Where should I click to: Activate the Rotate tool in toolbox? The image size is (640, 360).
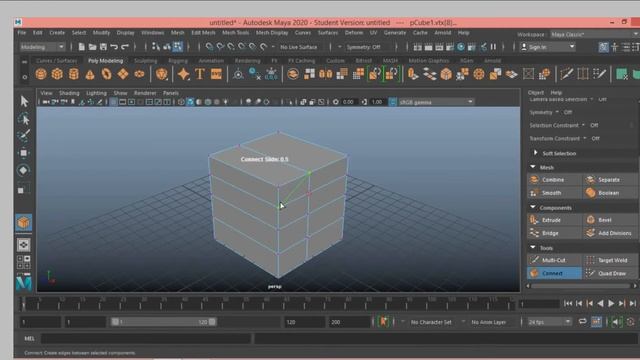[x=24, y=170]
